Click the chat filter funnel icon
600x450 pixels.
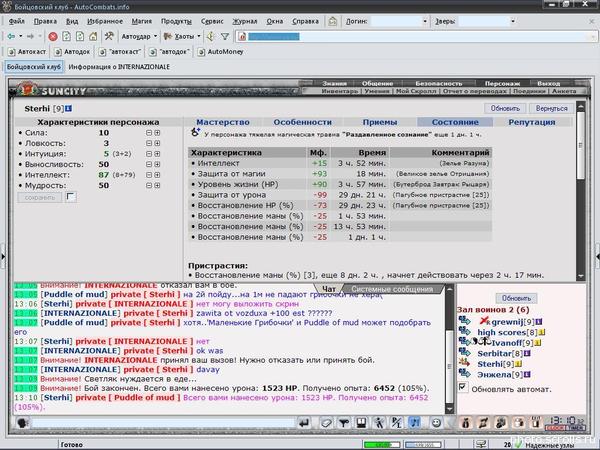point(344,423)
